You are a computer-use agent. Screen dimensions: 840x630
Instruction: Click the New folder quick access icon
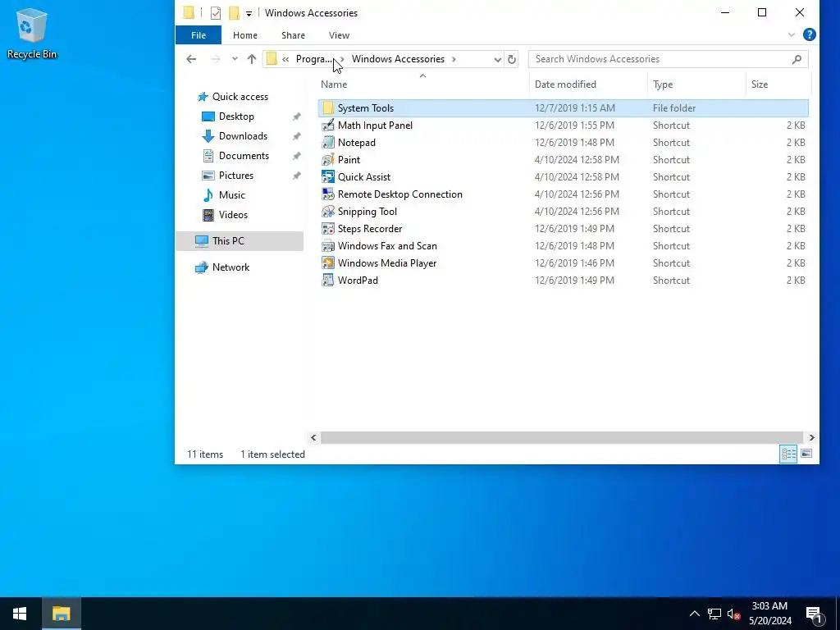[x=234, y=13]
